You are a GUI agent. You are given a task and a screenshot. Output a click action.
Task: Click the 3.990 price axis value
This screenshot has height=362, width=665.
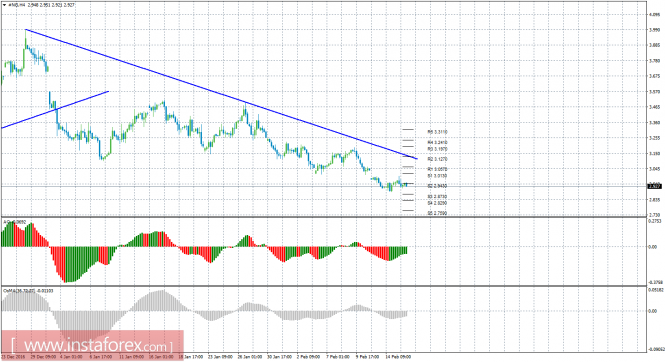tap(654, 30)
